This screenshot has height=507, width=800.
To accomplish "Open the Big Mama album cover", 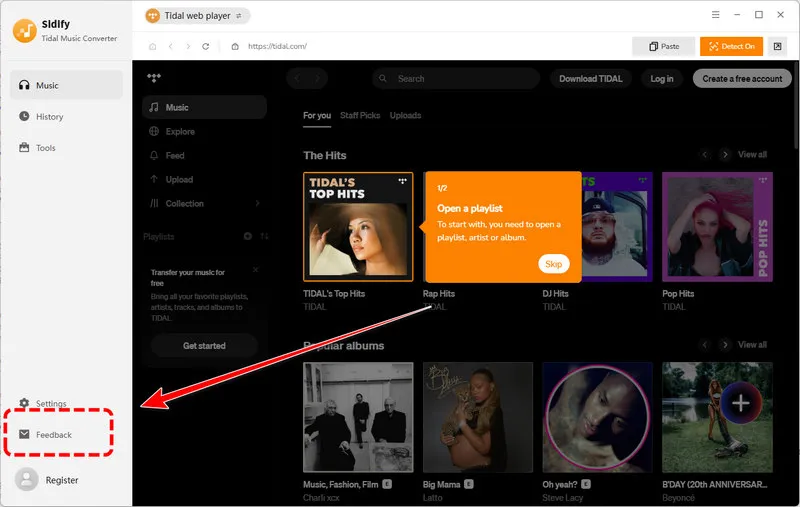I will 478,417.
